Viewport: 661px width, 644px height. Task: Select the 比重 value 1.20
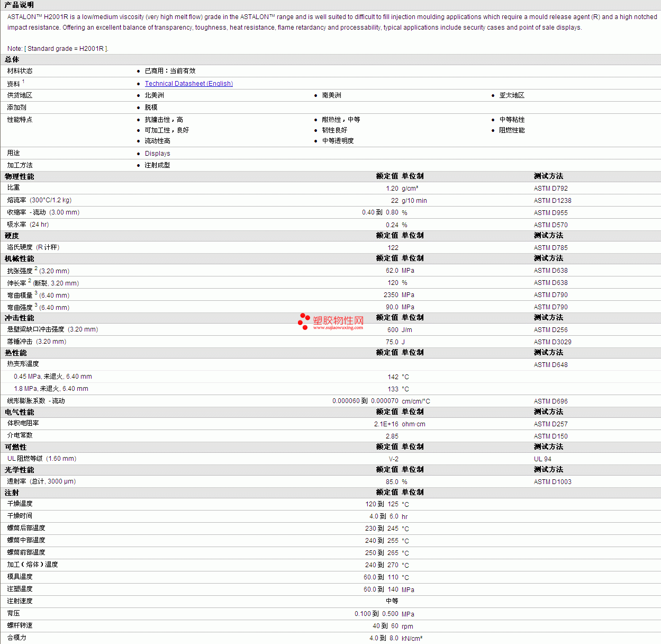pos(392,189)
